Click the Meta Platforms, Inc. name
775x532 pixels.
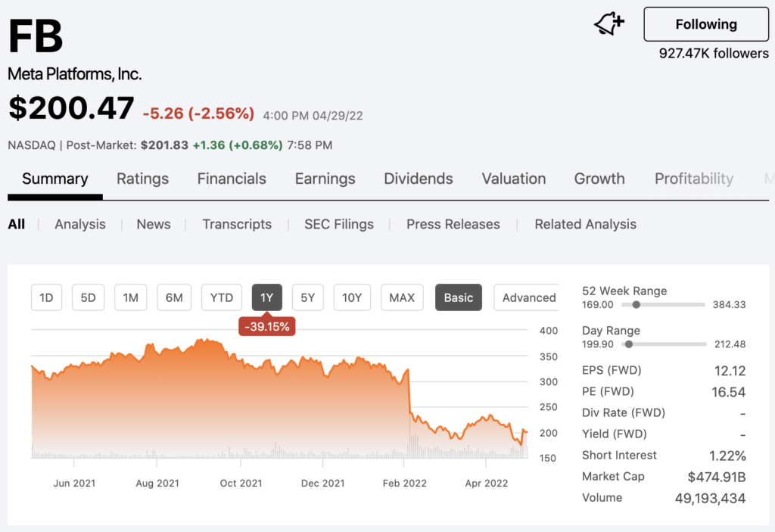click(x=75, y=74)
